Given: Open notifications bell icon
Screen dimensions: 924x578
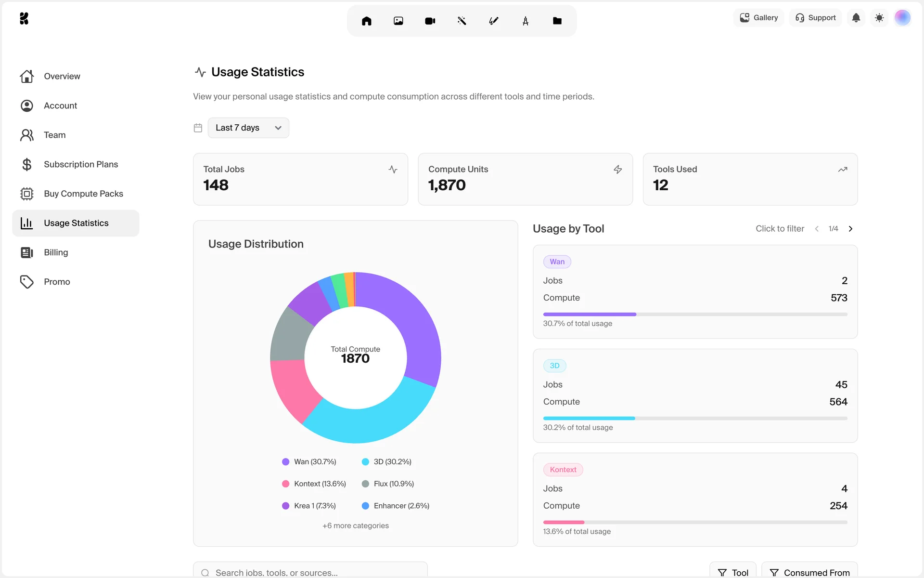Looking at the screenshot, I should coord(856,18).
